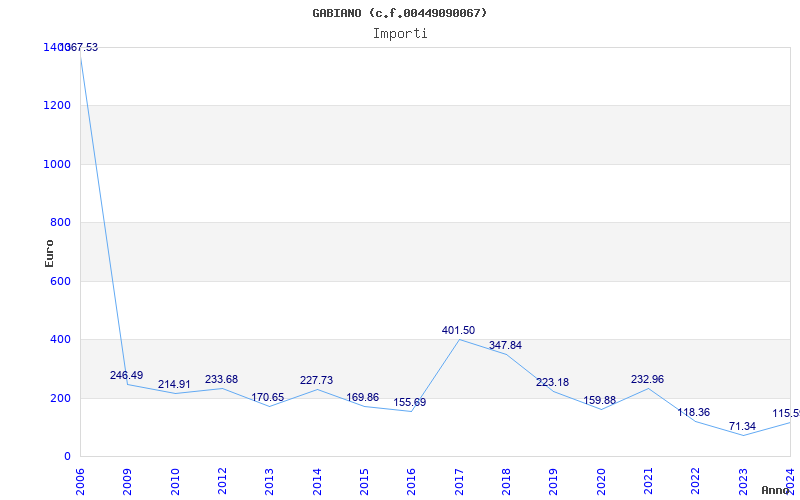Select the 170.65 data label
Image resolution: width=800 pixels, height=500 pixels.
pyautogui.click(x=267, y=397)
